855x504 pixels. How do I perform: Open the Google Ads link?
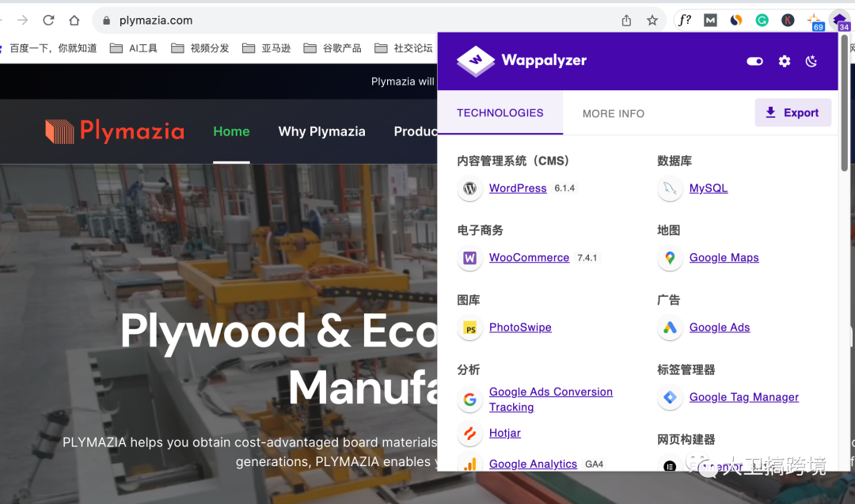[x=719, y=327]
